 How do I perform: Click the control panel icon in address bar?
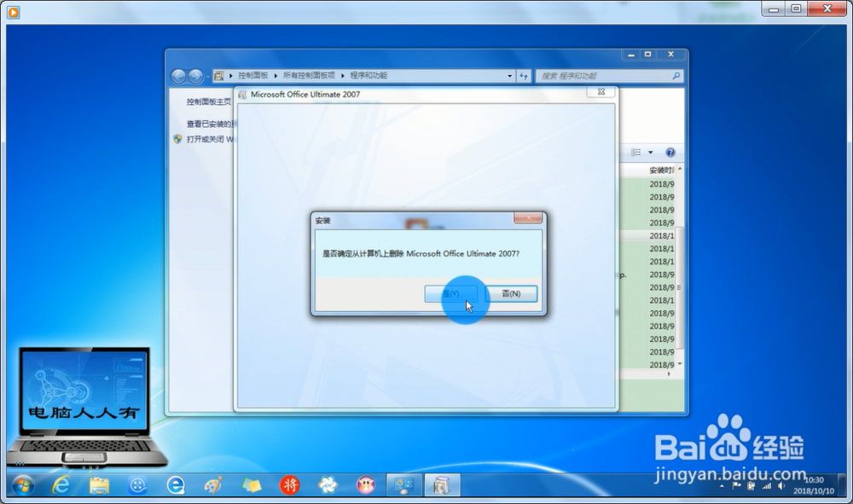[x=218, y=76]
